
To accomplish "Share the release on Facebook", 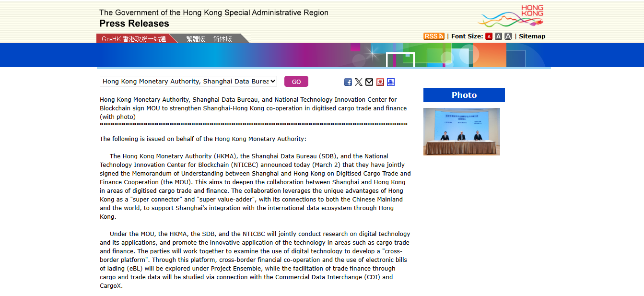I will point(348,82).
